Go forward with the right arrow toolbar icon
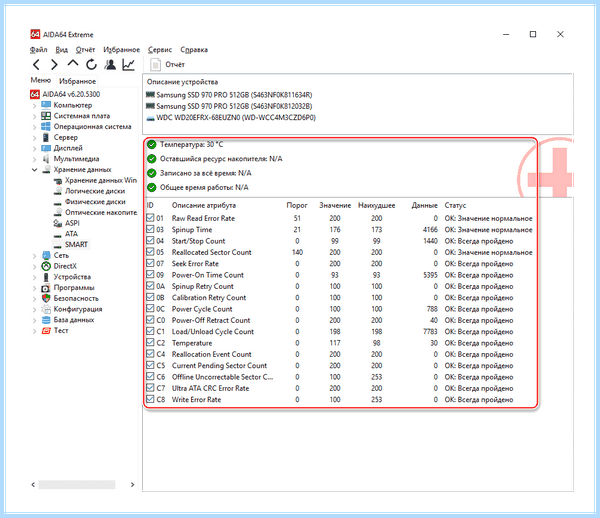This screenshot has height=518, width=600. coord(54,65)
